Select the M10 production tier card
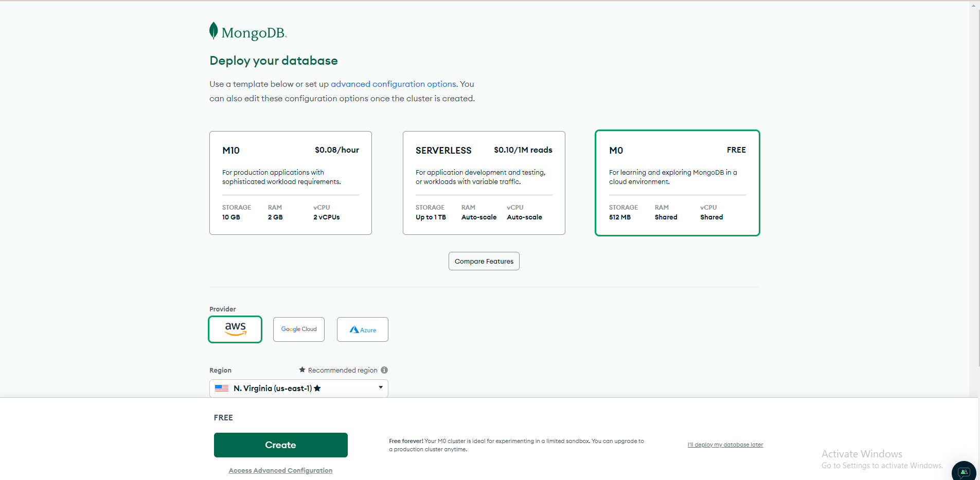The height and width of the screenshot is (480, 980). pyautogui.click(x=290, y=183)
